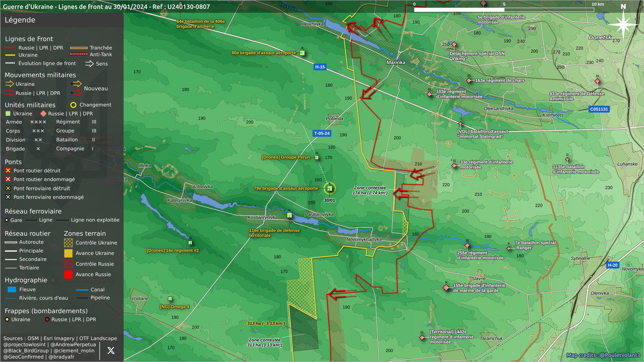Click the '- 313 ha (- 3.13 km²)' annotation
644x362 pixels.
point(265,323)
